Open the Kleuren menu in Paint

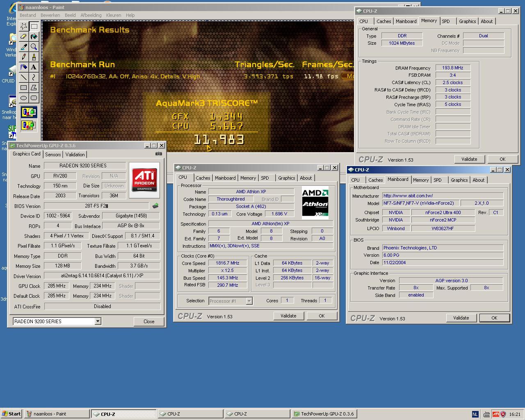[x=114, y=15]
